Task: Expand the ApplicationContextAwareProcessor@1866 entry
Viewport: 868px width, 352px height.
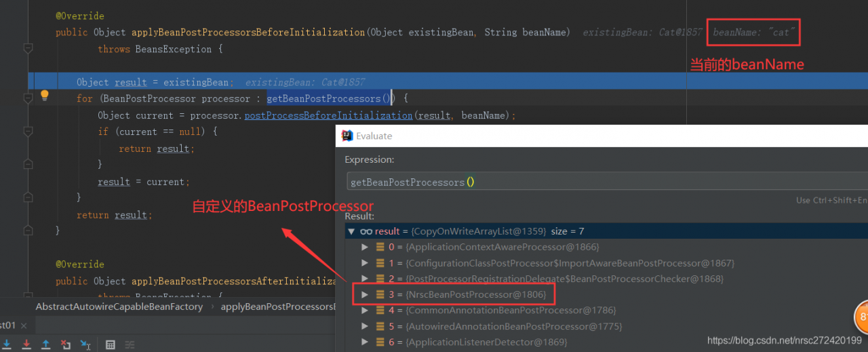Action: coord(365,247)
